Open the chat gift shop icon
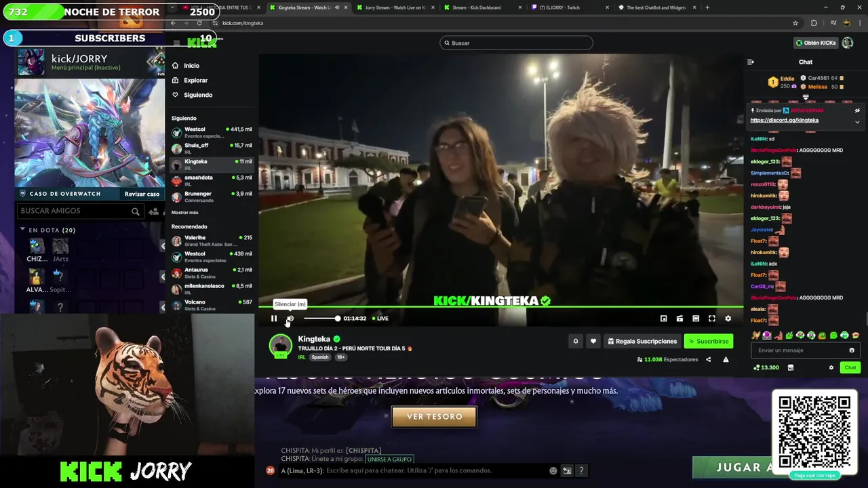Image resolution: width=868 pixels, height=488 pixels. coord(790,367)
